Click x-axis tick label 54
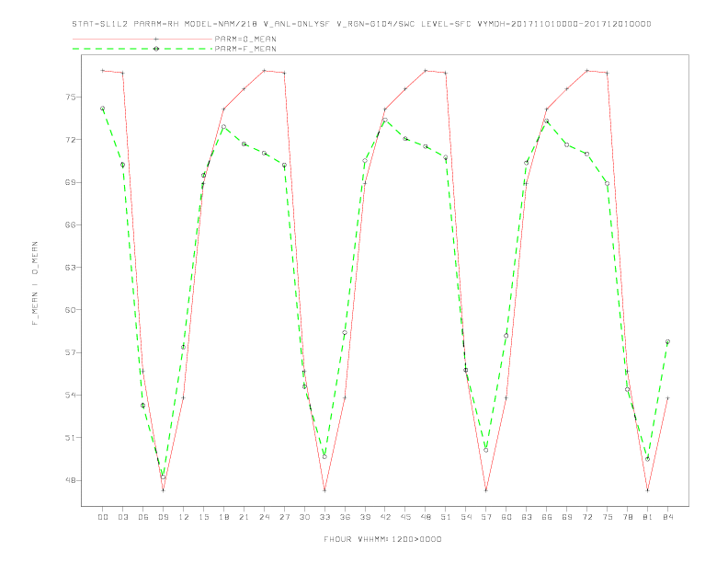Screen dimensions: 728x563 click(466, 517)
